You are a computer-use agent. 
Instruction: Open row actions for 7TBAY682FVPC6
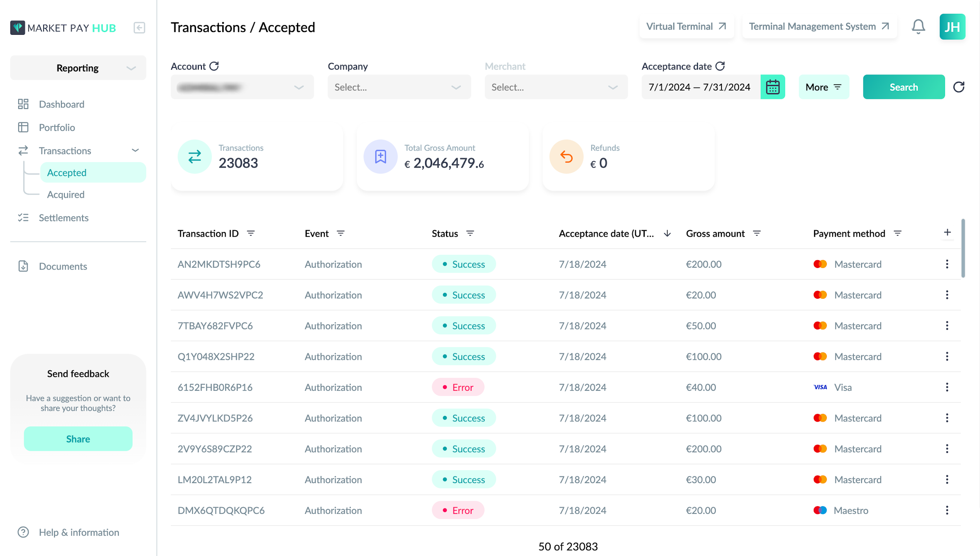(947, 325)
